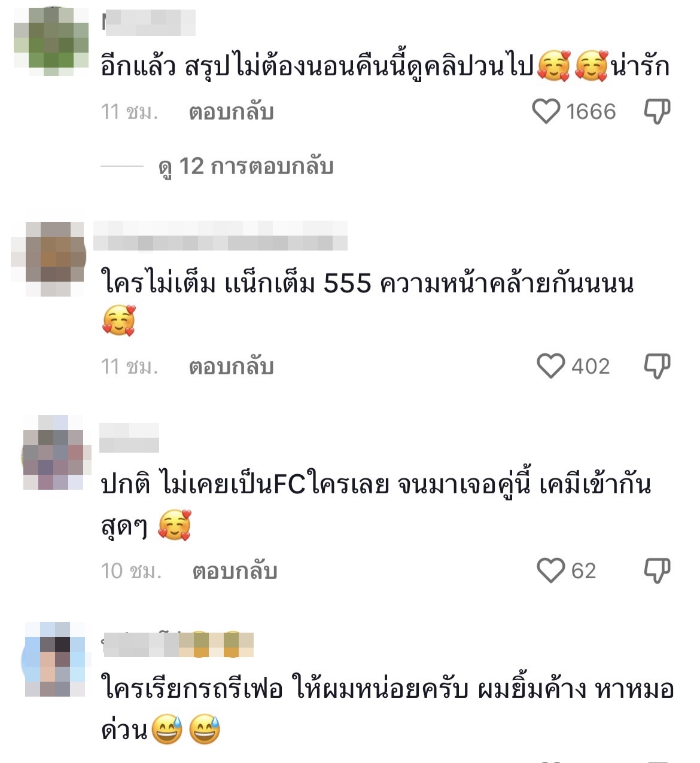Viewport: 700px width, 763px height.
Task: Dislike the comment with 1666 likes
Action: (x=657, y=112)
